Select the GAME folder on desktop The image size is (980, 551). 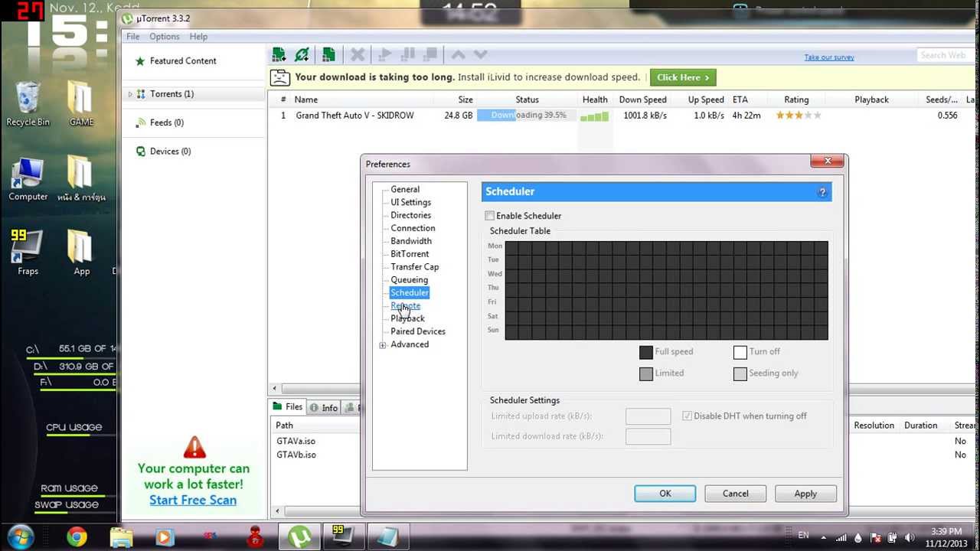(80, 103)
